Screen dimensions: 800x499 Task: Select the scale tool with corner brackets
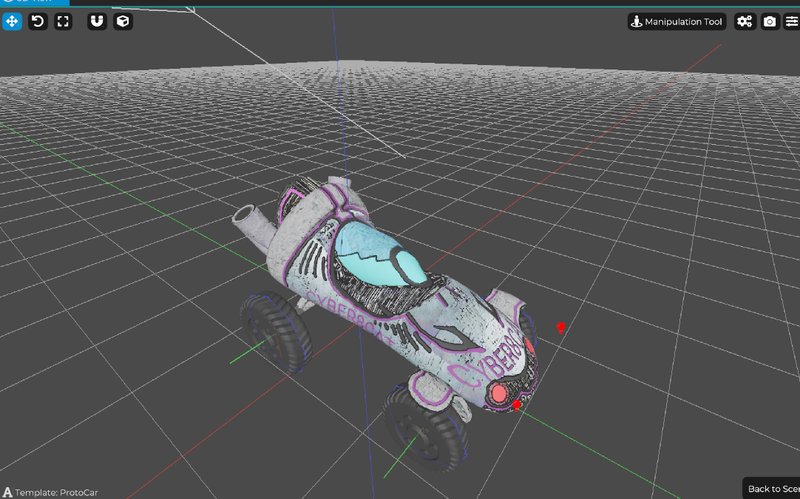coord(63,21)
